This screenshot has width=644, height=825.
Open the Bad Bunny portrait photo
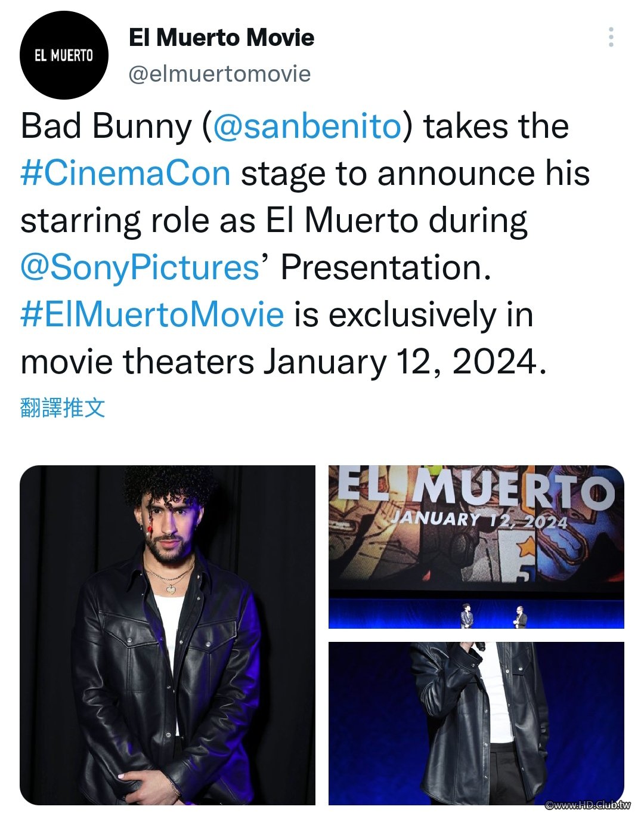[x=168, y=635]
